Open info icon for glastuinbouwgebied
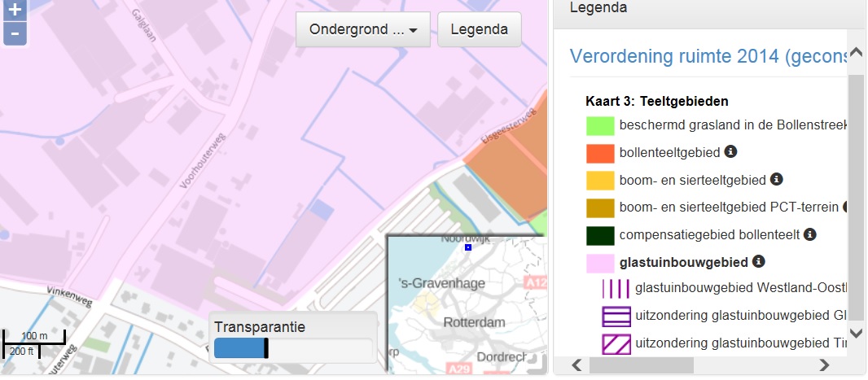The height and width of the screenshot is (380, 868). tap(758, 261)
